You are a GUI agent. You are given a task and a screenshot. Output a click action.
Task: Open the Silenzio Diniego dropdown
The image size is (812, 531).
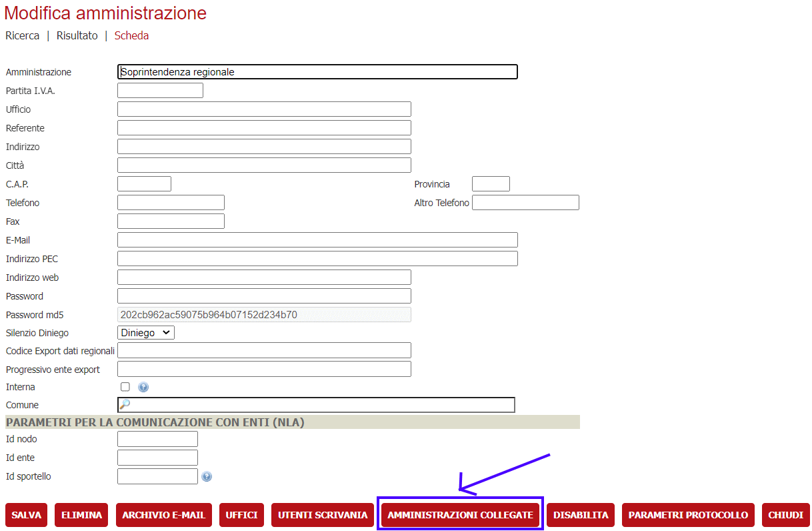[x=145, y=332]
